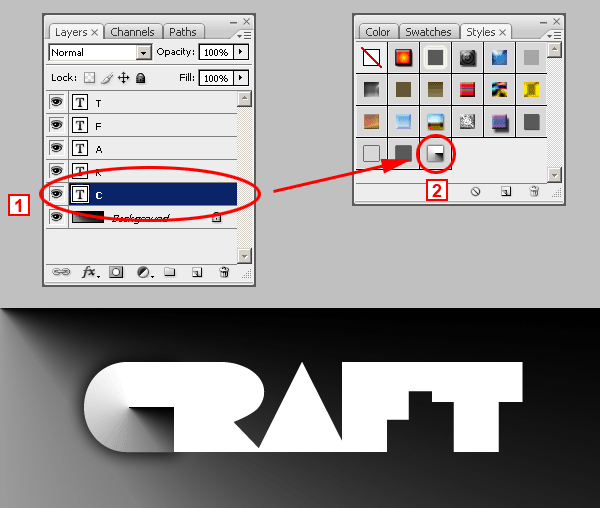Toggle lock transparent pixels
Viewport: 600px width, 508px height.
point(89,78)
